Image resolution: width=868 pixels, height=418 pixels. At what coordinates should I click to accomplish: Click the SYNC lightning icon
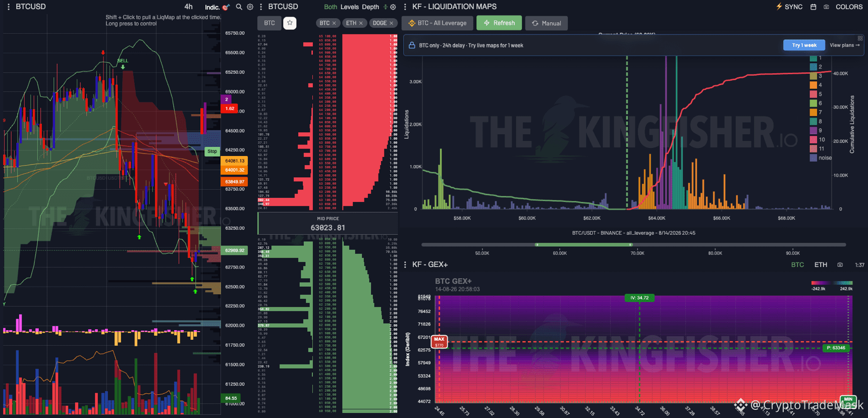click(779, 7)
